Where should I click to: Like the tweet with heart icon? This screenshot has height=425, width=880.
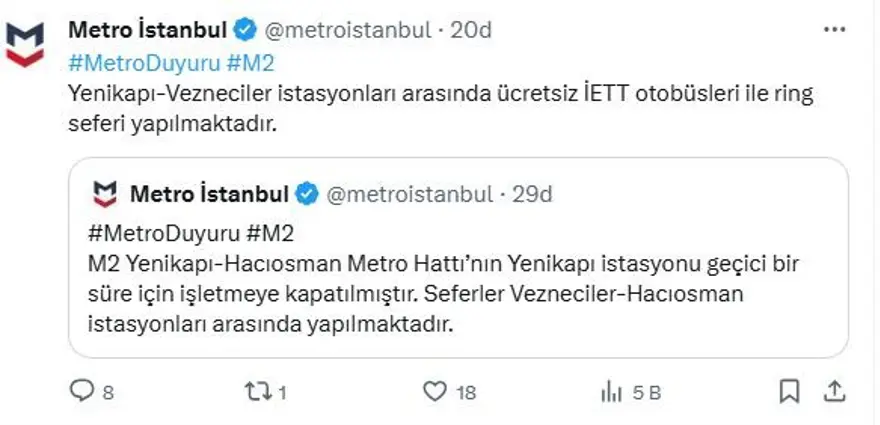[x=434, y=392]
